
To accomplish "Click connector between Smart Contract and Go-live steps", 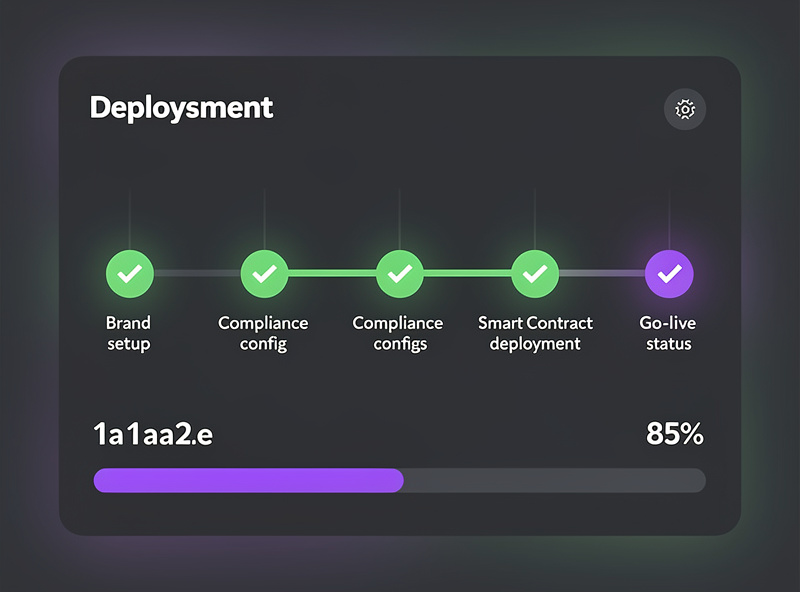I will click(x=602, y=273).
